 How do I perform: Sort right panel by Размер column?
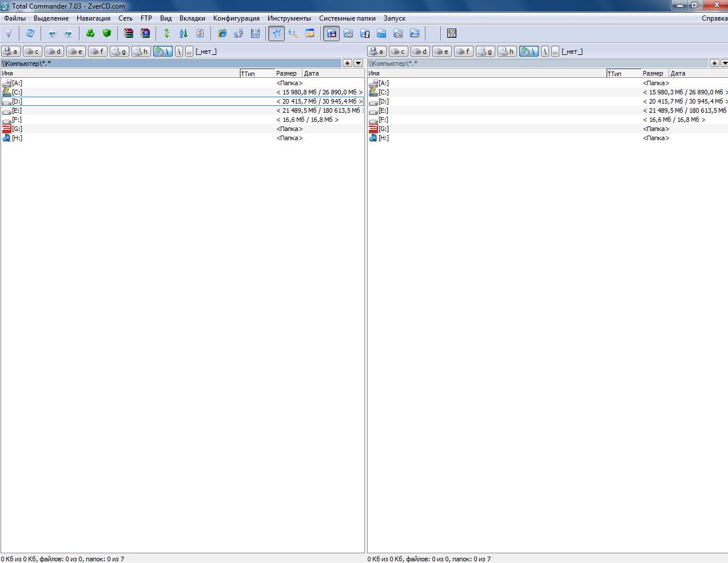click(655, 73)
